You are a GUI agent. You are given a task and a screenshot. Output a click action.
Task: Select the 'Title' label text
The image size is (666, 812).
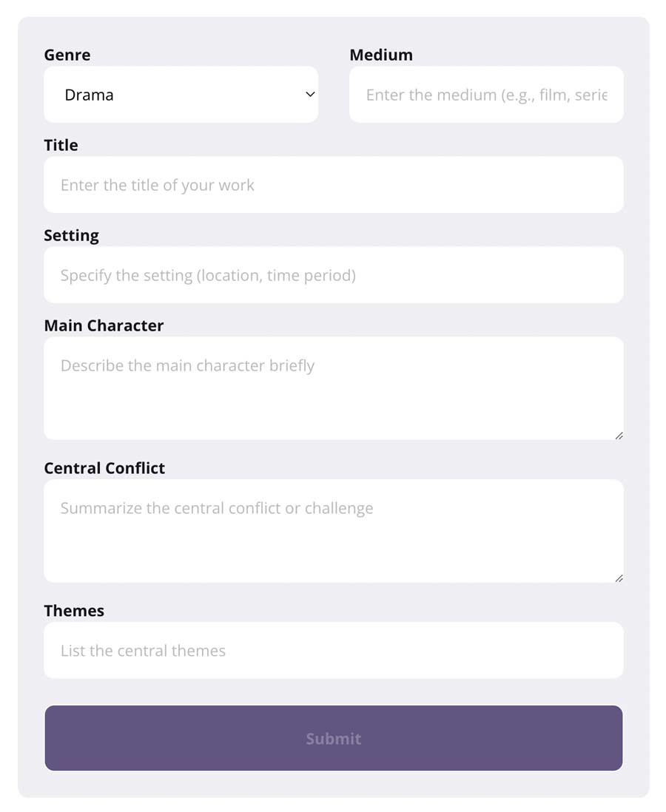point(61,145)
